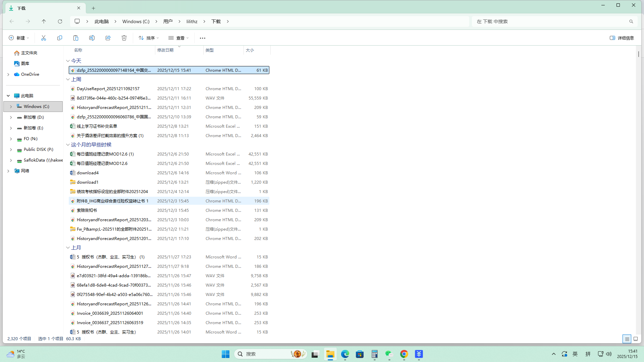The height and width of the screenshot is (362, 644).
Task: Open the 排序 sort dropdown
Action: pyautogui.click(x=149, y=38)
